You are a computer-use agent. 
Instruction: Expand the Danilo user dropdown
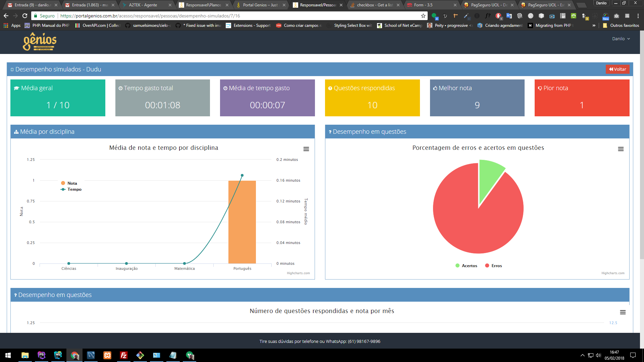point(621,39)
